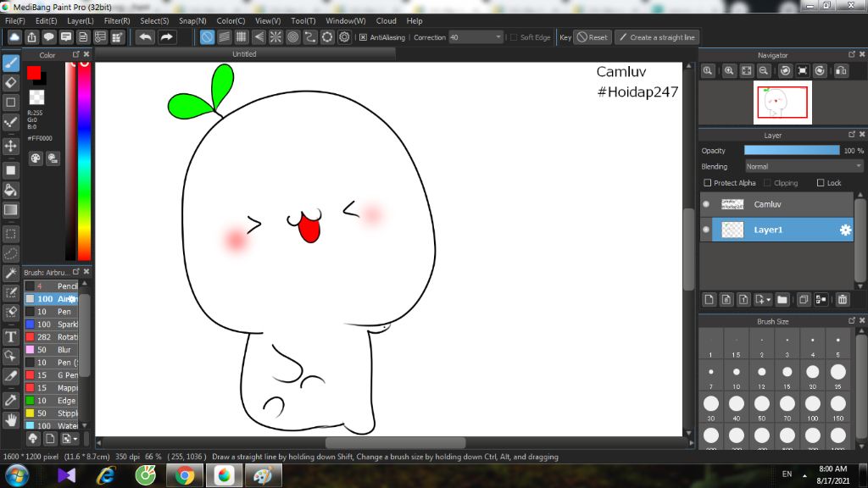This screenshot has height=488, width=868.
Task: Select the Lasso tool
Action: pos(11,253)
